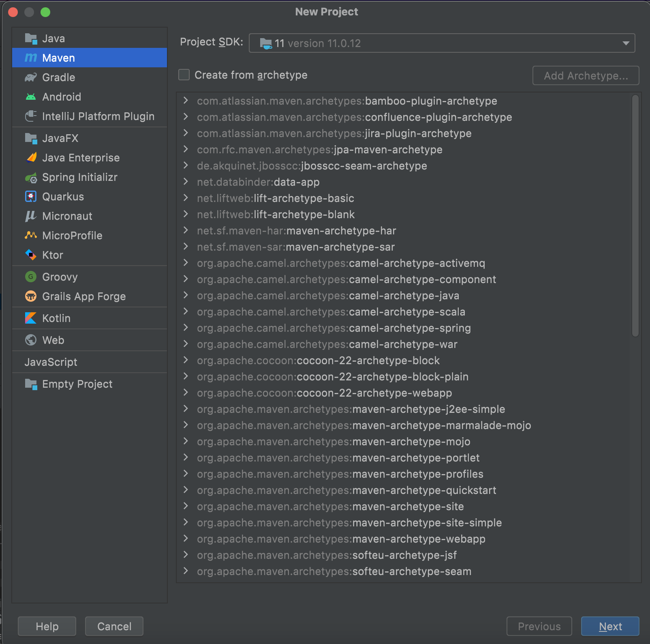This screenshot has width=650, height=644.
Task: Pick Spring Initializr label in sidebar
Action: pos(80,177)
